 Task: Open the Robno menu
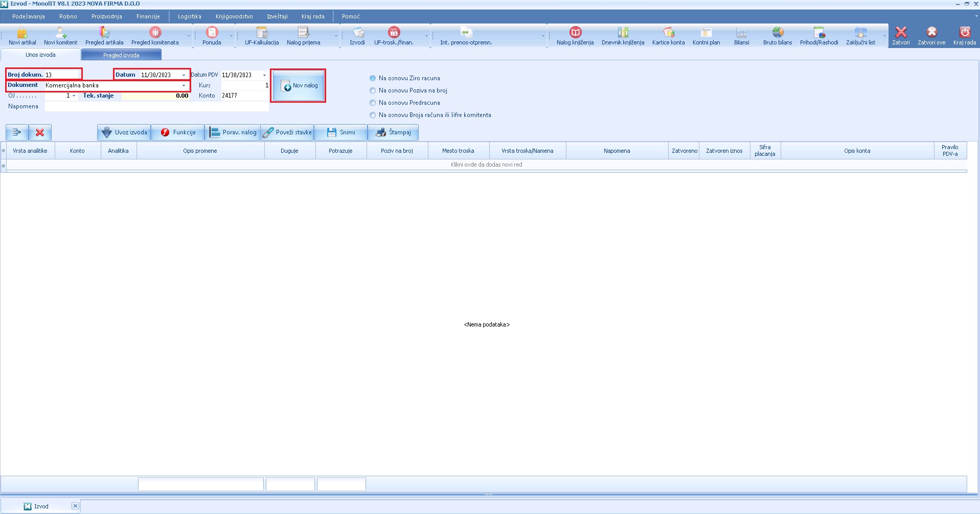(68, 16)
